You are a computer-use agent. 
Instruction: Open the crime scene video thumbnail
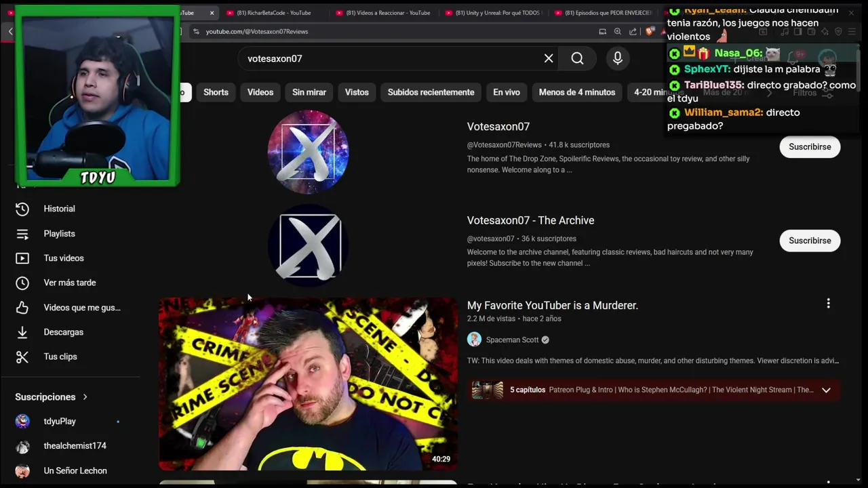tap(308, 384)
